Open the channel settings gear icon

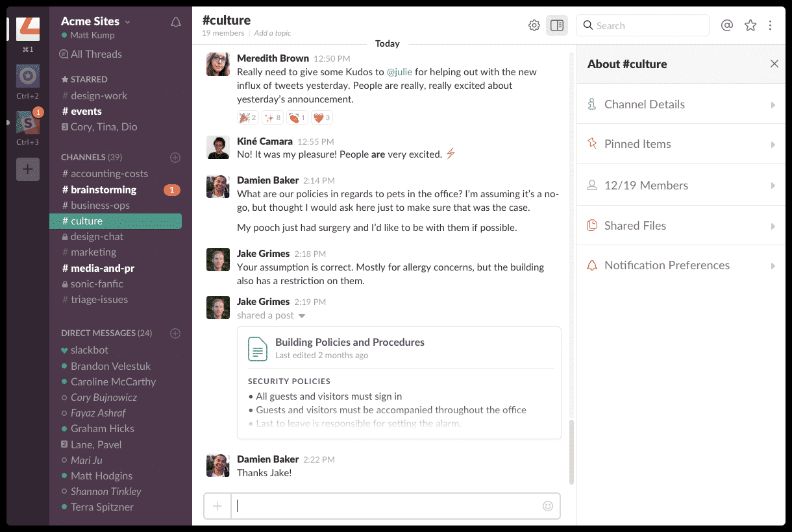pos(534,25)
